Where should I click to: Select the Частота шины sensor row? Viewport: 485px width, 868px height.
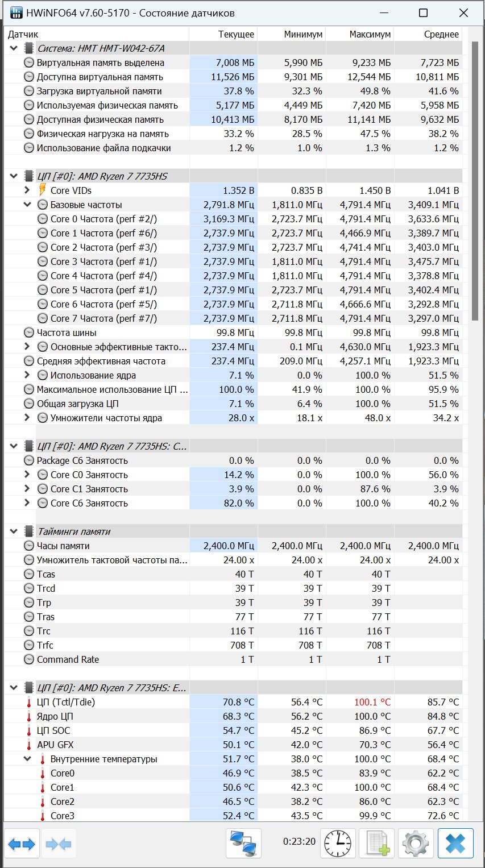[233, 333]
